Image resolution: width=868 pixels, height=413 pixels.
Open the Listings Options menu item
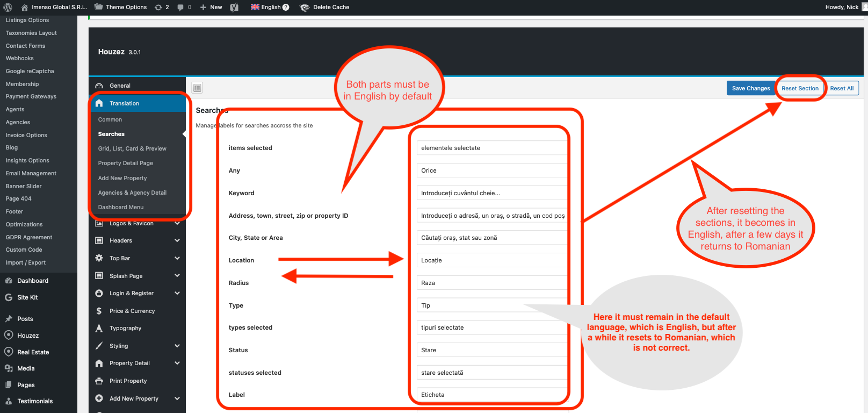(x=27, y=20)
